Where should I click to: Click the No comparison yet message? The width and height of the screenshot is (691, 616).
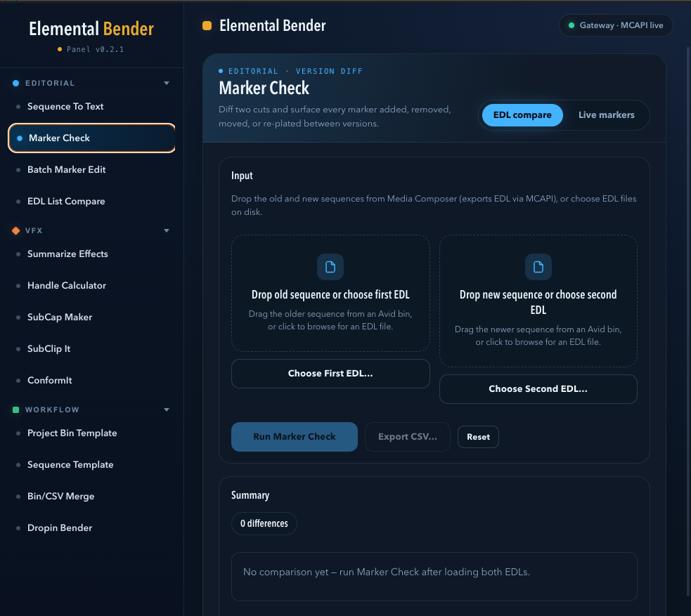pos(387,572)
